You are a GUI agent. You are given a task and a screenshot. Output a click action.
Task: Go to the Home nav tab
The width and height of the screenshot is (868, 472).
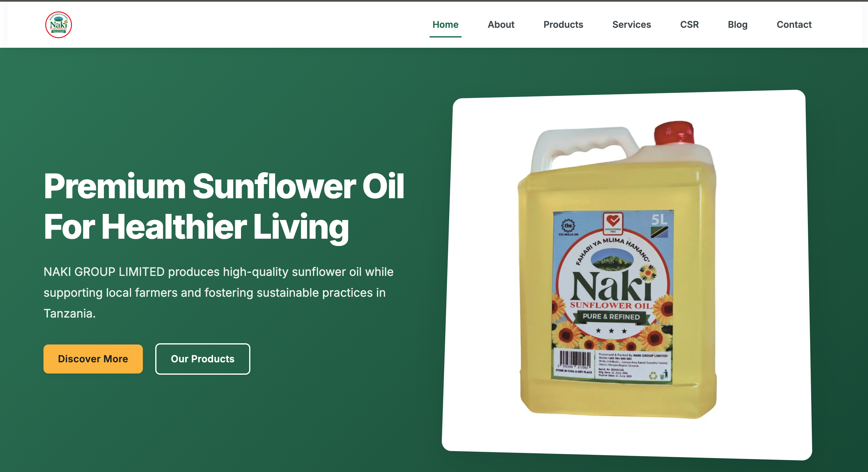445,24
